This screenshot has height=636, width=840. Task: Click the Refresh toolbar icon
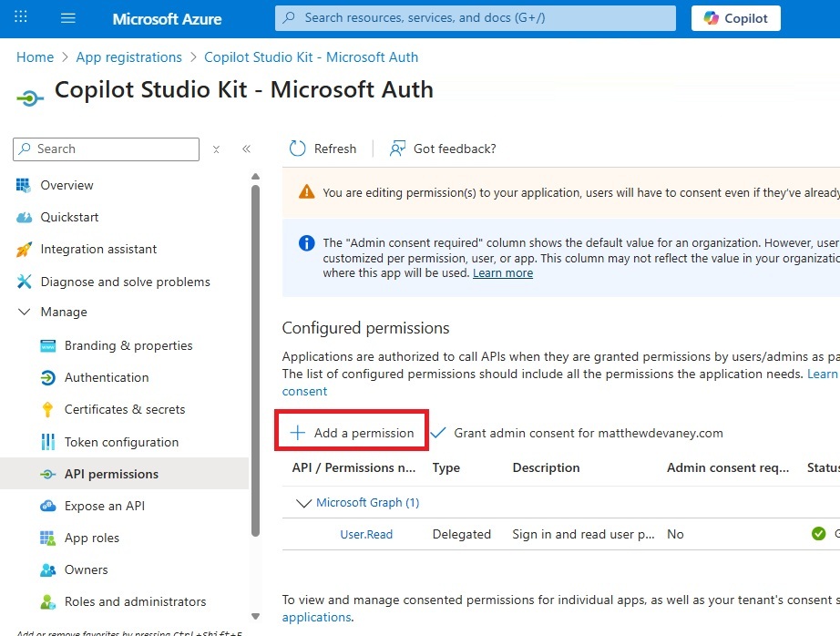coord(298,149)
